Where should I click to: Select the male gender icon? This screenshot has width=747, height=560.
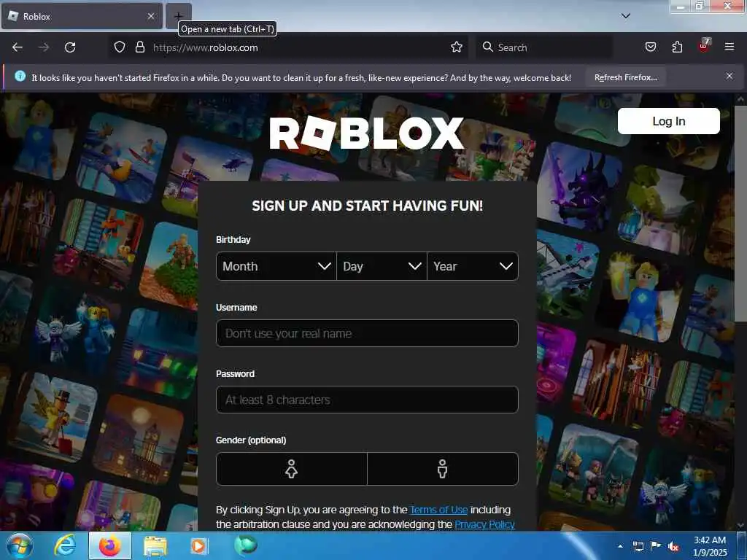443,469
